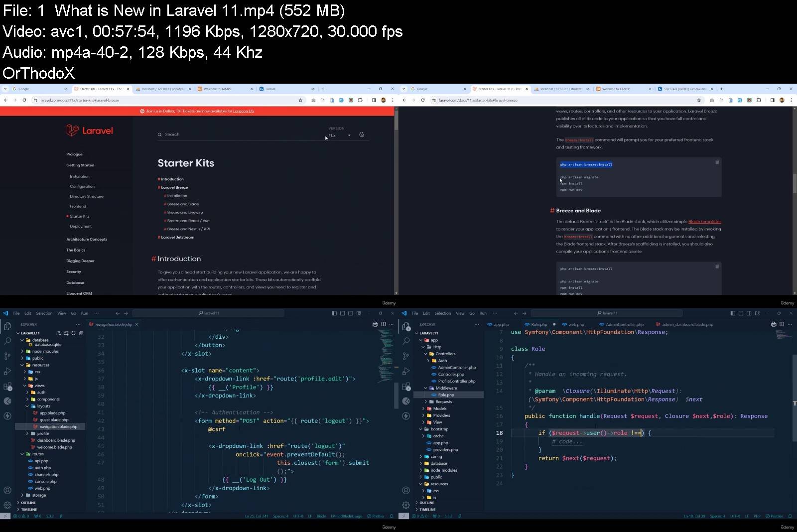Screen dimensions: 797x532
Task: Copy first breeze:install code block in top-right browser
Action: pos(717,162)
